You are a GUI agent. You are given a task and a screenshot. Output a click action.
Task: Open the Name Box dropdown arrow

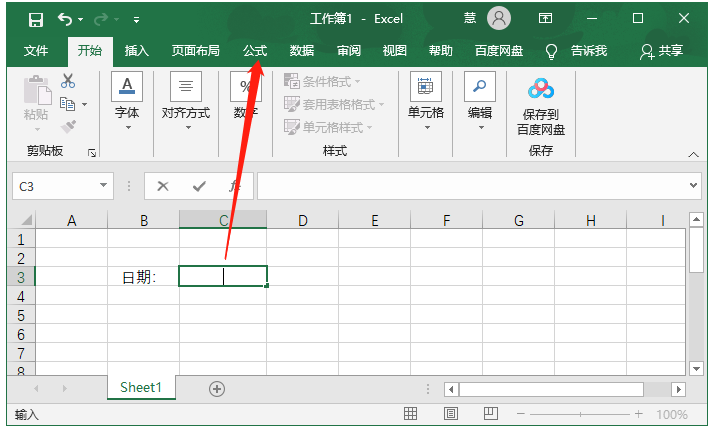[x=104, y=185]
